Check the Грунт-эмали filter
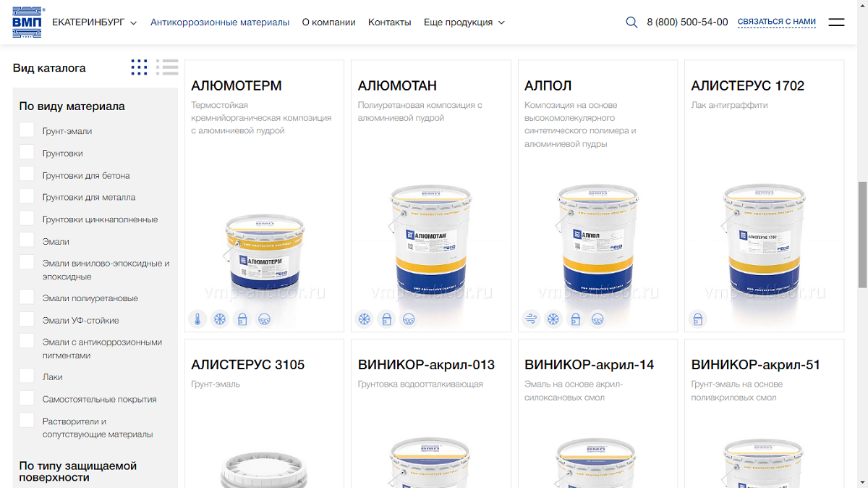This screenshot has width=868, height=488. coord(27,130)
